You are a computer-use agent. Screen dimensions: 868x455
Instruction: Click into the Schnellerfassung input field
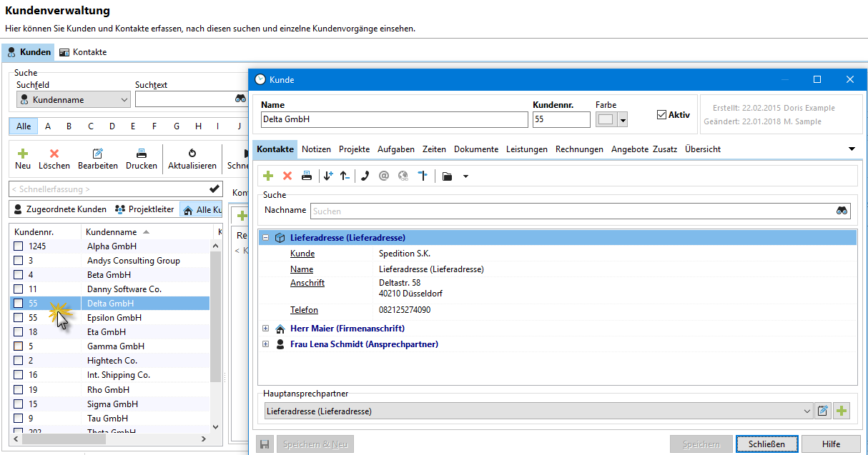click(107, 189)
